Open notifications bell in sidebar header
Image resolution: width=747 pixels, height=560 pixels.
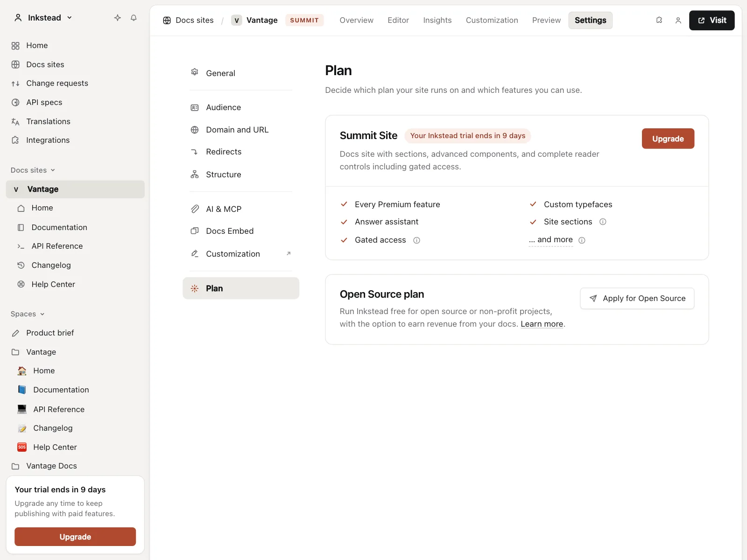click(x=134, y=18)
